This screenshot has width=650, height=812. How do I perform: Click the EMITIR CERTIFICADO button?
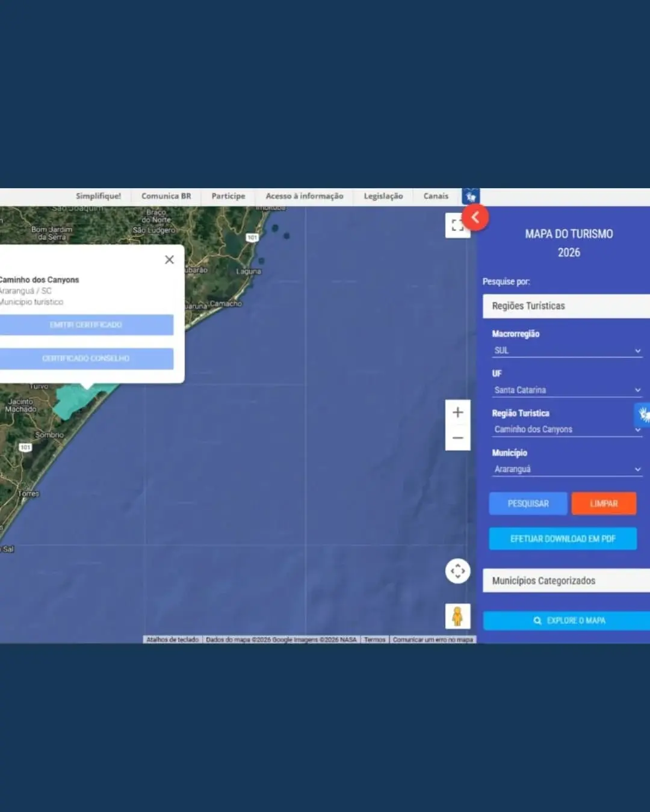[x=86, y=325]
